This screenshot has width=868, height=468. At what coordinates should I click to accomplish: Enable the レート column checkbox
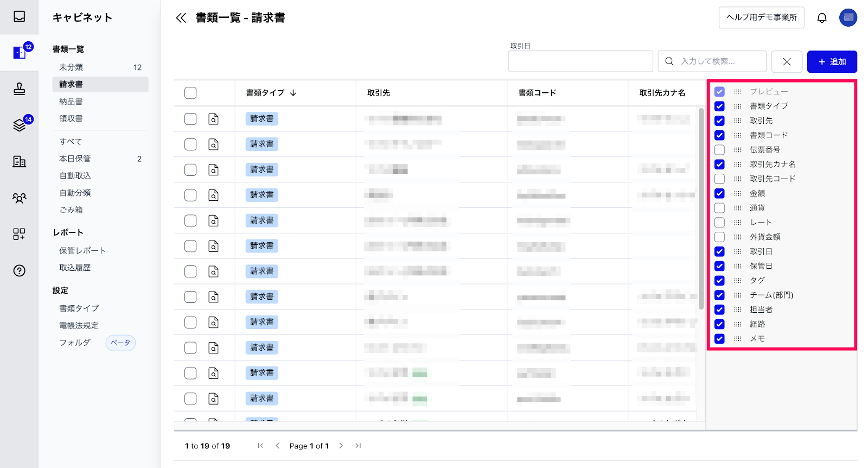(x=719, y=223)
